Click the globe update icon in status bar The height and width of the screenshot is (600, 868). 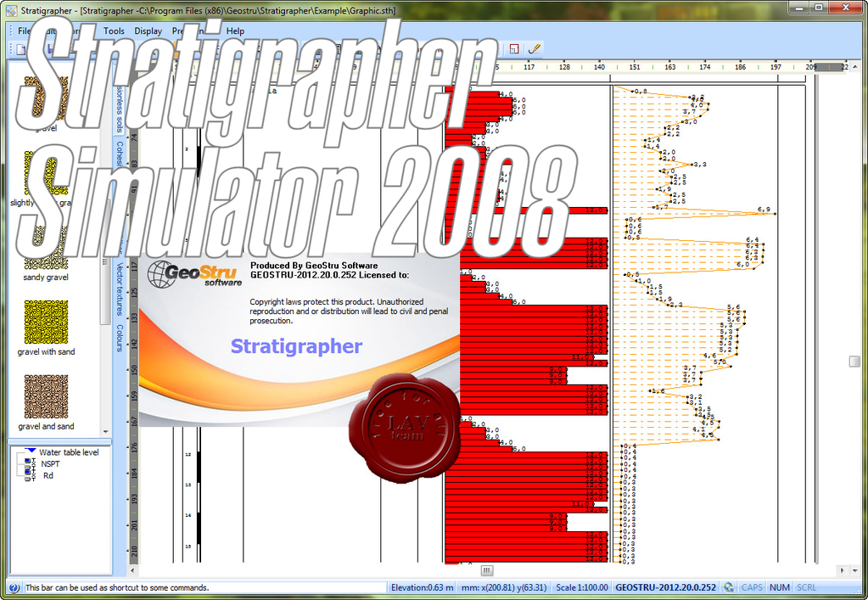[729, 587]
